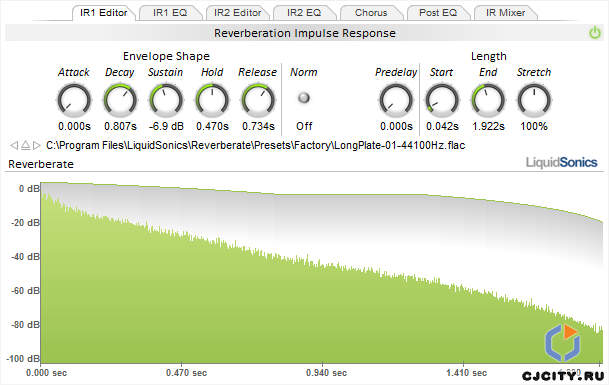Click the previous preset left arrow
The image size is (609, 385).
click(14, 145)
